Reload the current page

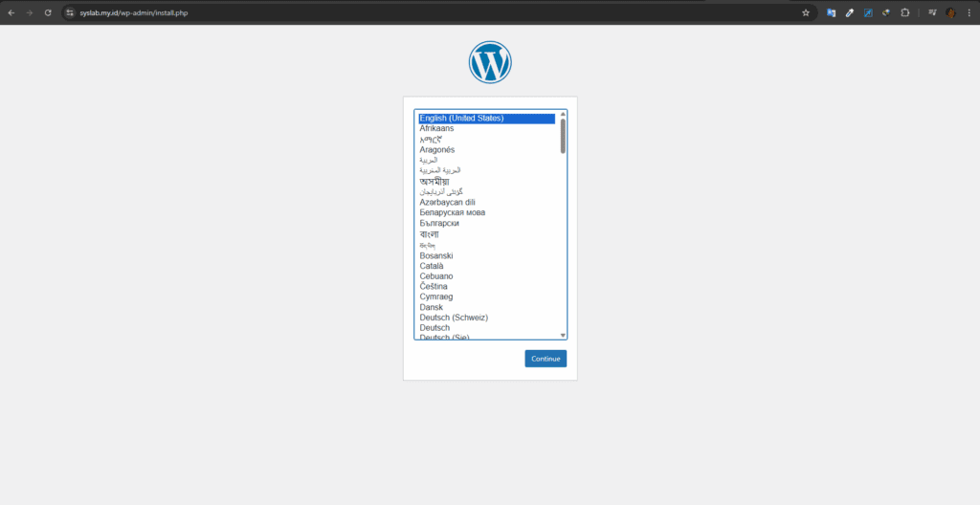coord(48,12)
